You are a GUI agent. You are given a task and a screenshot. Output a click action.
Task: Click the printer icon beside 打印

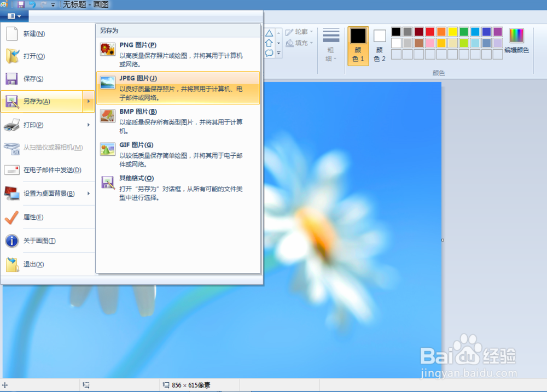pos(11,125)
